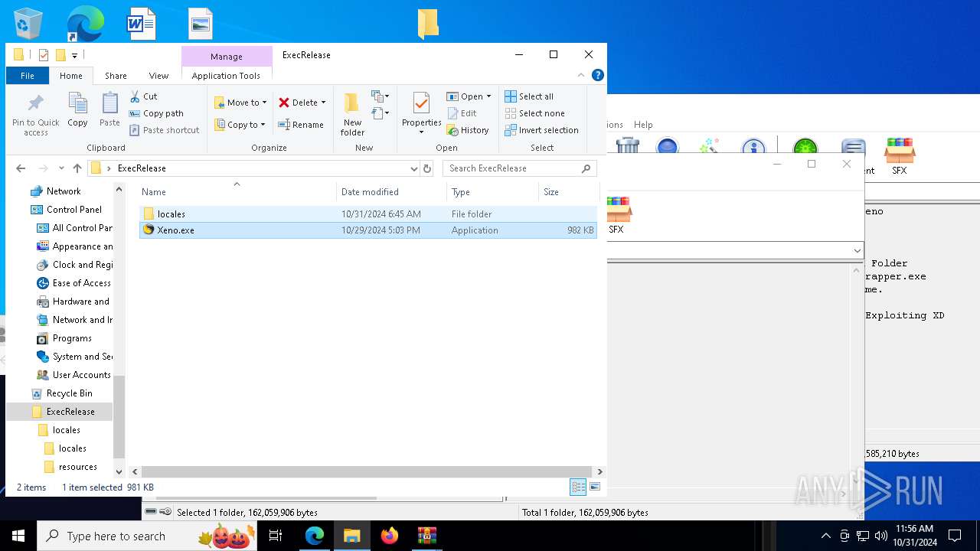Switch to the View tab
Image resolution: width=980 pixels, height=551 pixels.
point(158,76)
